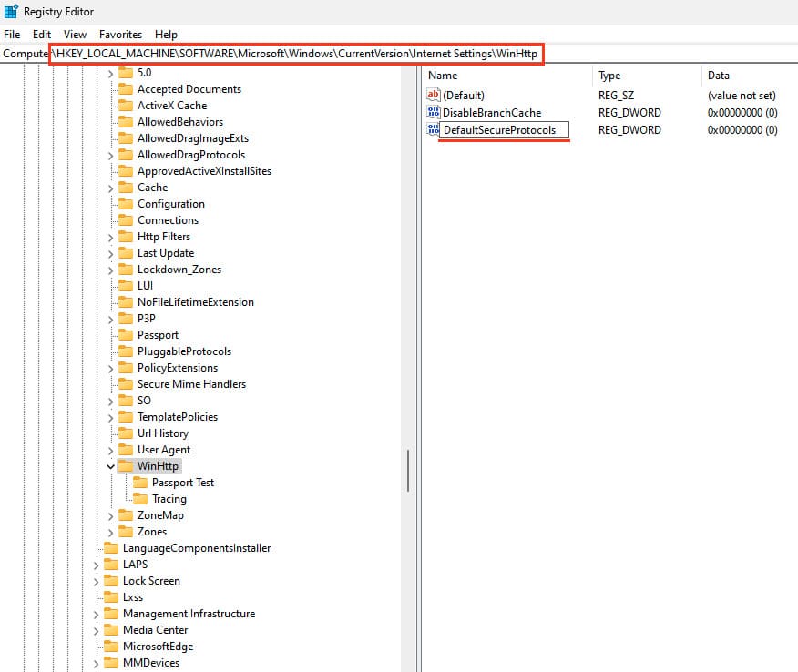Click the Passport Test folder icon
This screenshot has width=798, height=672.
(x=139, y=483)
